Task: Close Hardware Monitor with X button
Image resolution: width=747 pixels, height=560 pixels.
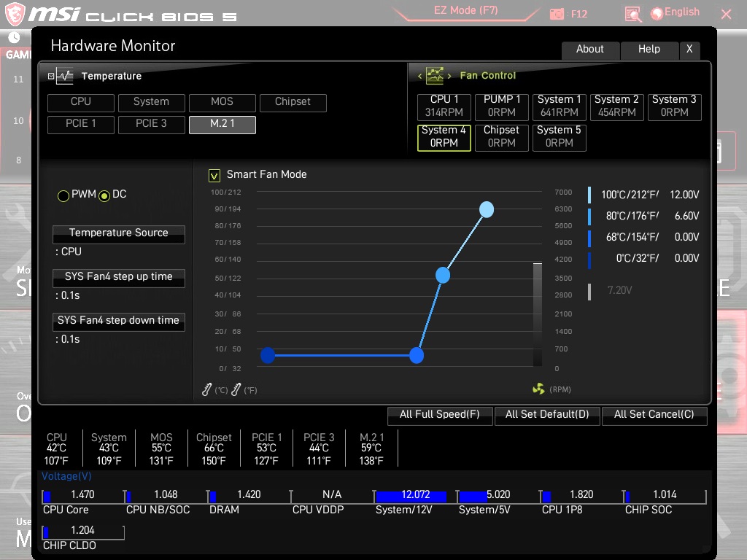Action: [689, 50]
